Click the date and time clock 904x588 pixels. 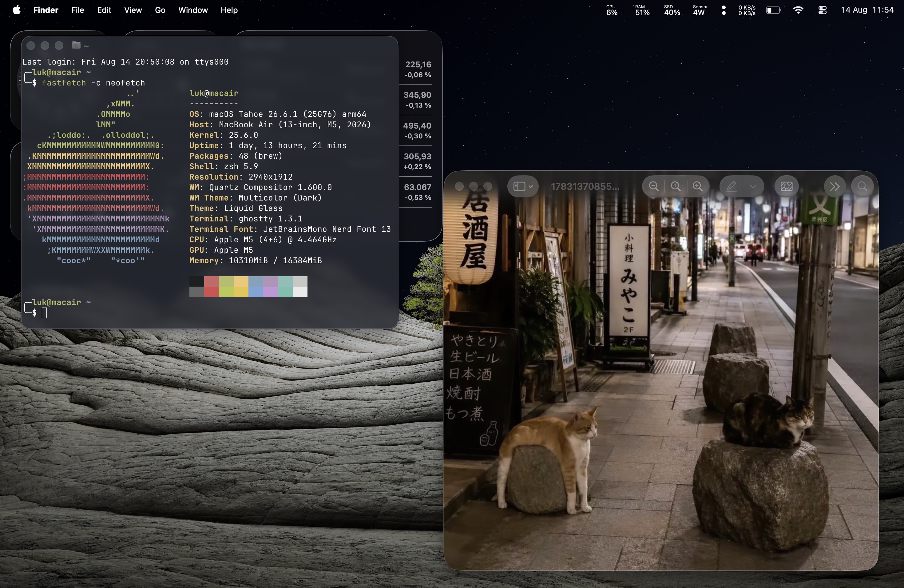[867, 10]
